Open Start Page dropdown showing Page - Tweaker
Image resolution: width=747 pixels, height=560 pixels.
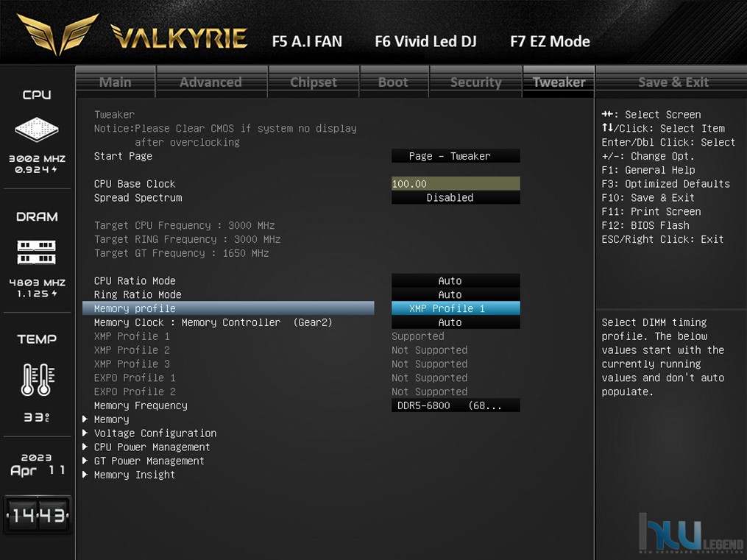456,156
